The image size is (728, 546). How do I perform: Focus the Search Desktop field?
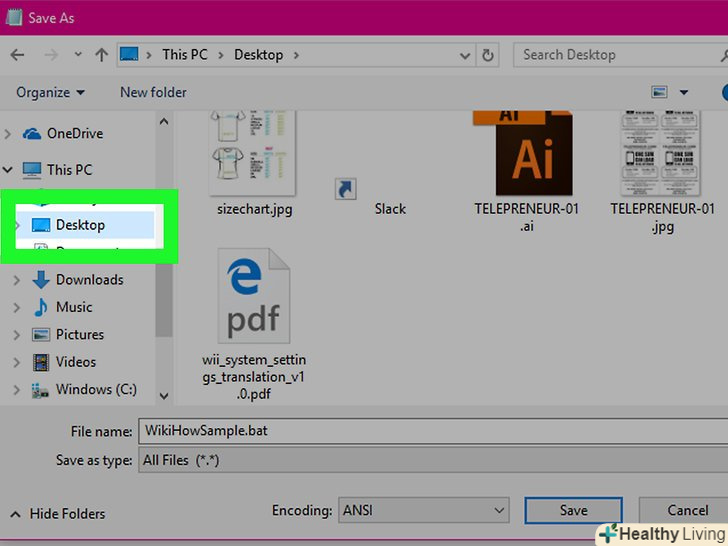620,55
